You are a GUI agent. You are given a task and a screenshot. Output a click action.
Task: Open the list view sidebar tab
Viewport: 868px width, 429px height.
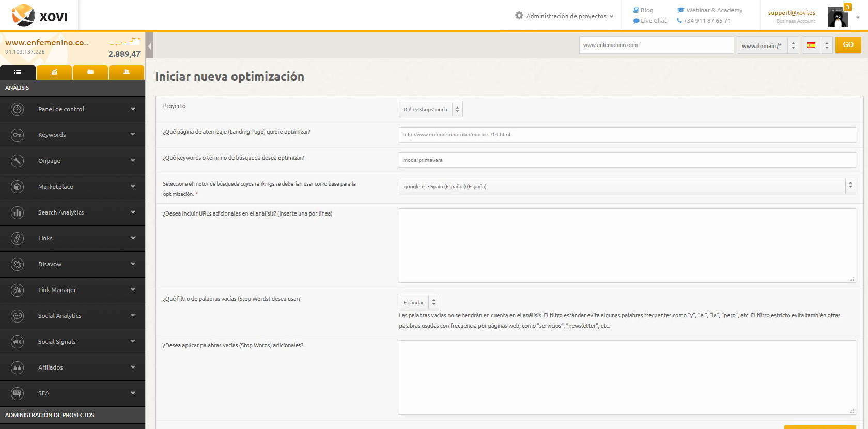pyautogui.click(x=18, y=72)
